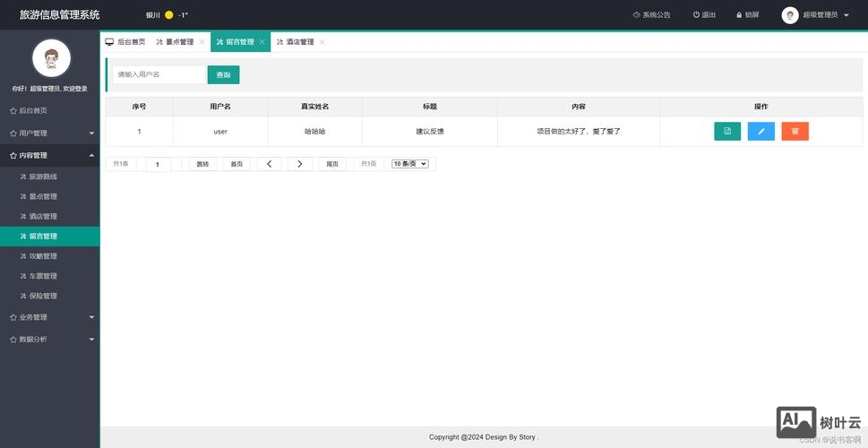Open 酒店管理 in the sidebar
Viewport: 868px width, 448px height.
50,217
